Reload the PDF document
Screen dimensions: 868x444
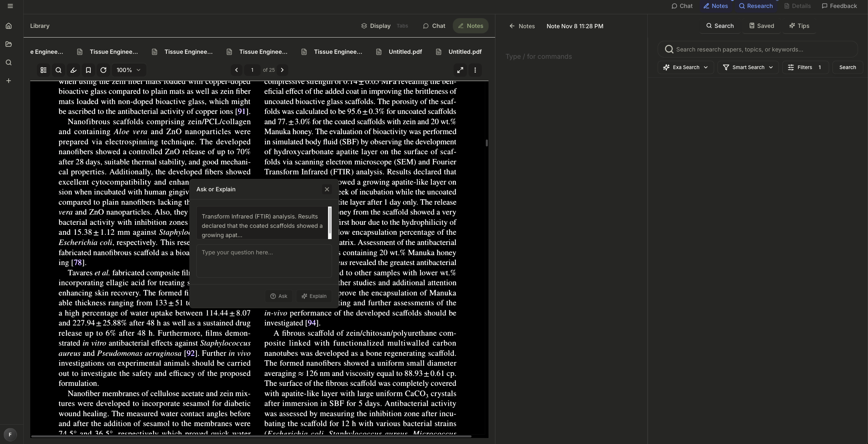103,70
